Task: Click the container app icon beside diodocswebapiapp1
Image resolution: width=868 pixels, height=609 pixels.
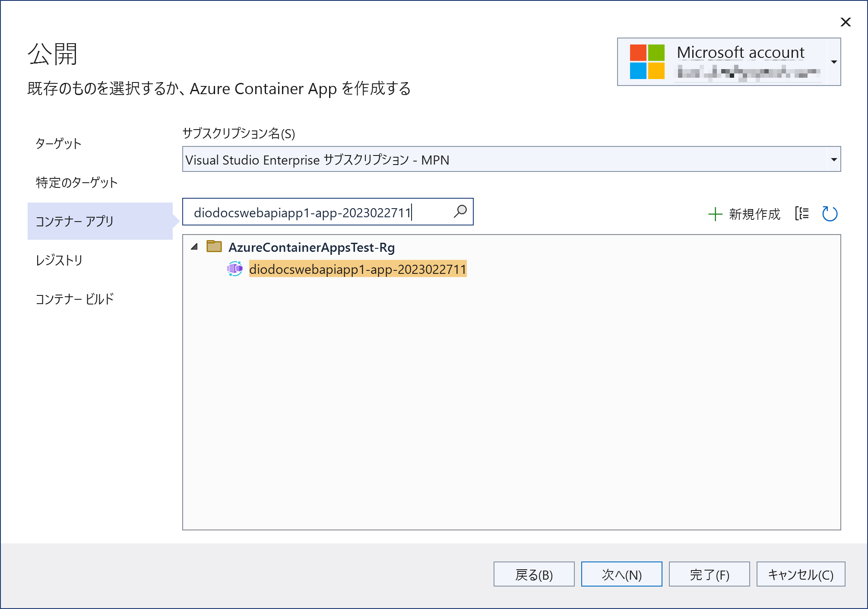Action: [235, 269]
